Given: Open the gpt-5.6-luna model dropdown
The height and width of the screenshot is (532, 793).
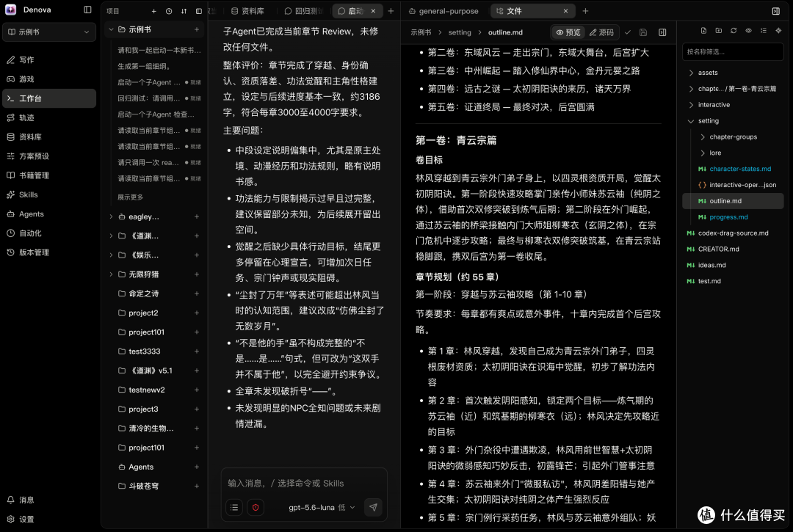Looking at the screenshot, I should pos(322,507).
